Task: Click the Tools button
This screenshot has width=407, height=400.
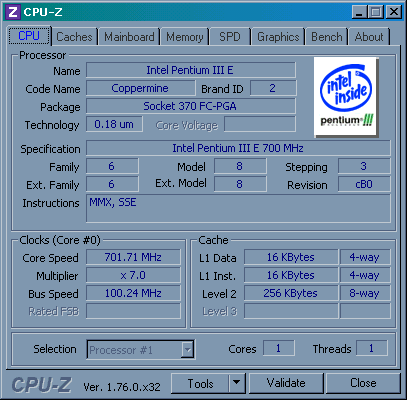Action: [x=200, y=383]
